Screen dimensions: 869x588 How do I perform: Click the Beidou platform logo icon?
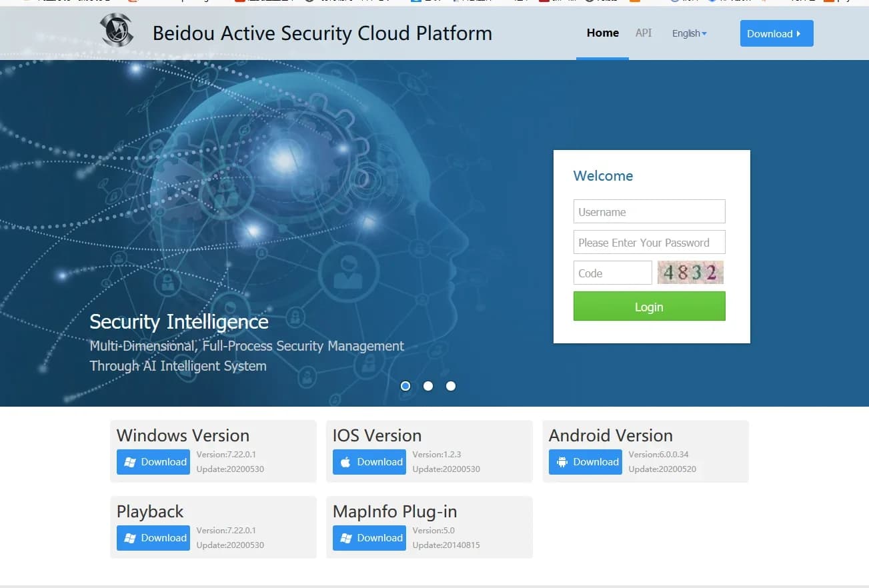tap(117, 31)
